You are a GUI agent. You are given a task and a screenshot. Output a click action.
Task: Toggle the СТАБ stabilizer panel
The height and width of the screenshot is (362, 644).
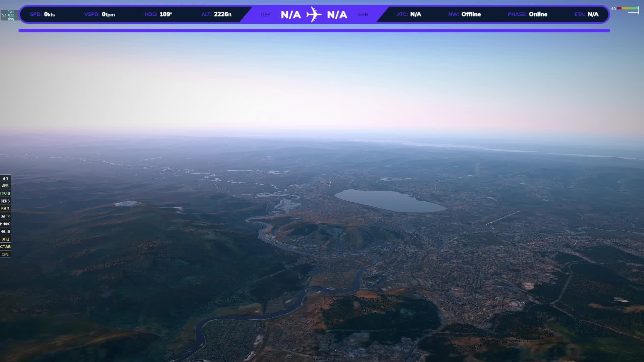[5, 247]
